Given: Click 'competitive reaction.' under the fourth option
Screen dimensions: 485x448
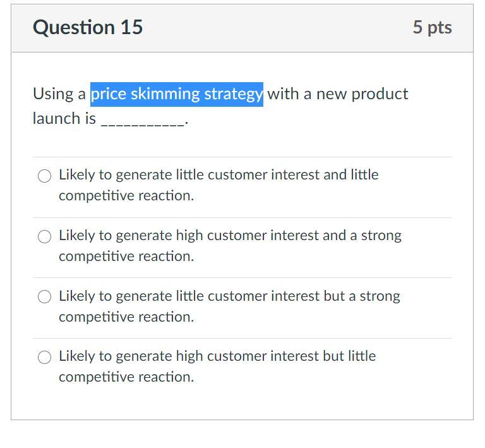Looking at the screenshot, I should [126, 377].
